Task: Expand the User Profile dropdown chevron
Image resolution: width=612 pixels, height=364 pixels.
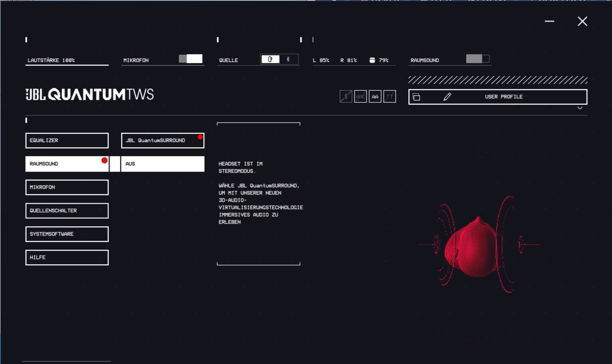Action: (x=580, y=108)
